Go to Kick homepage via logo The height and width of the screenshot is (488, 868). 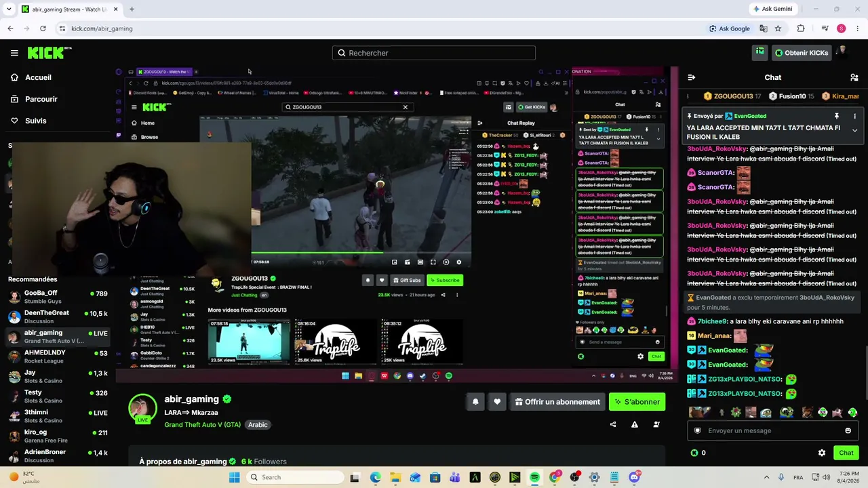pos(50,53)
